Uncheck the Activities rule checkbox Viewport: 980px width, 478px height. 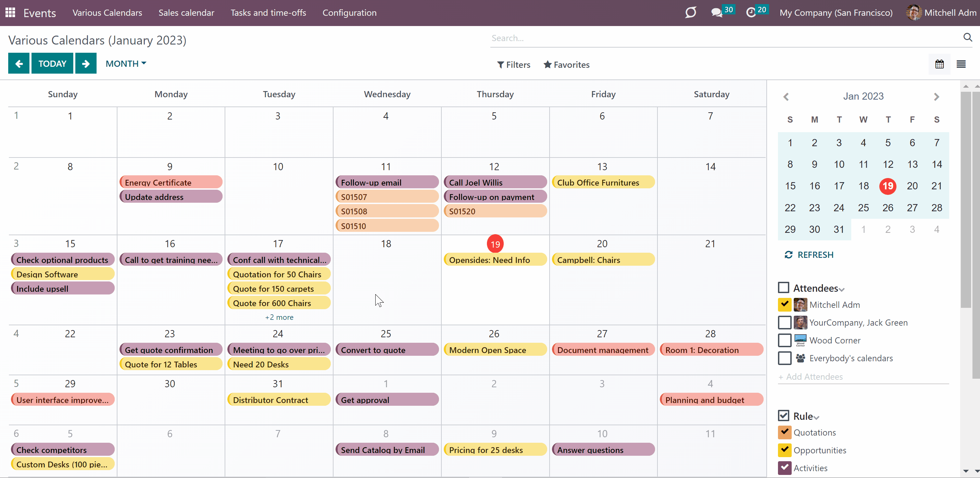click(x=784, y=468)
